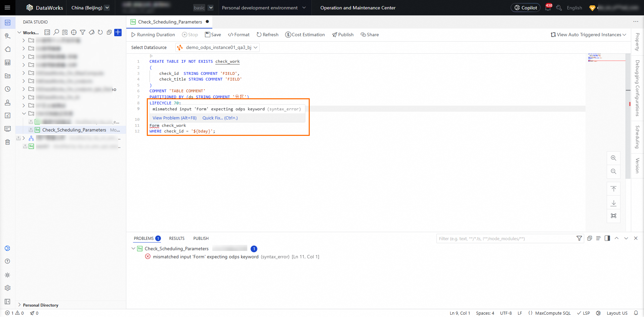Switch to the RESULTS tab
Viewport: 644px width, 317px height.
[x=177, y=239]
